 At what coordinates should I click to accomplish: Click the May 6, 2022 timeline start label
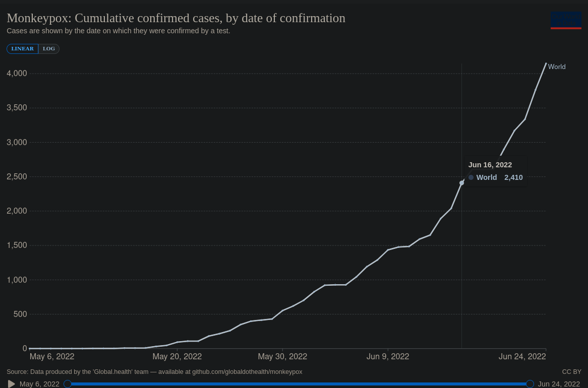(x=39, y=384)
